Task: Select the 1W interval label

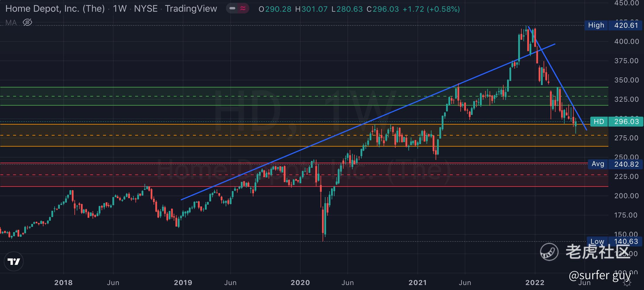Action: click(x=120, y=9)
